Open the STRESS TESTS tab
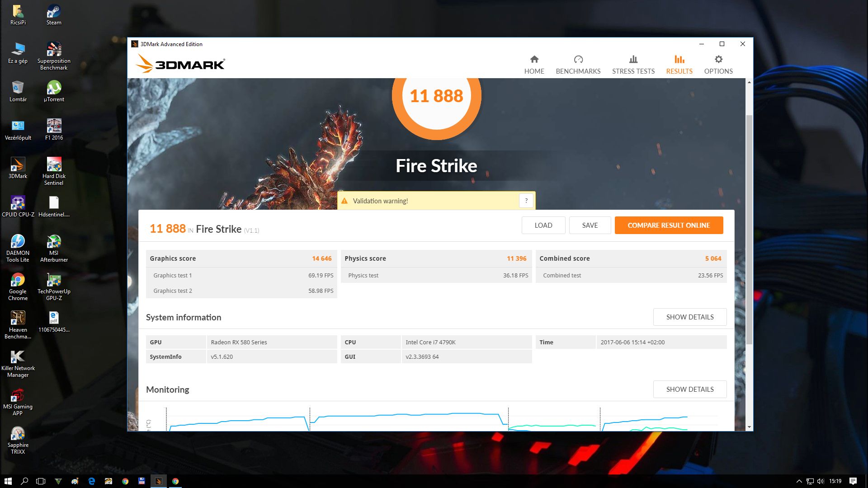868x488 pixels. click(x=633, y=65)
